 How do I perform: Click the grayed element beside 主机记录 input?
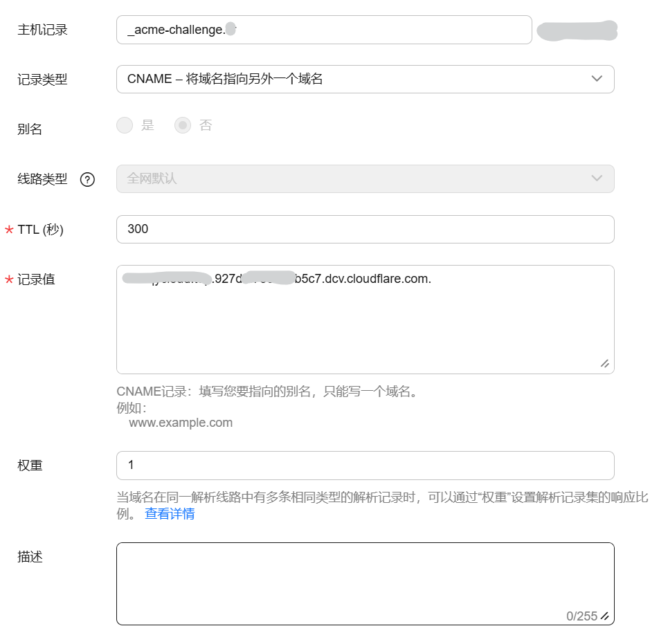[577, 30]
